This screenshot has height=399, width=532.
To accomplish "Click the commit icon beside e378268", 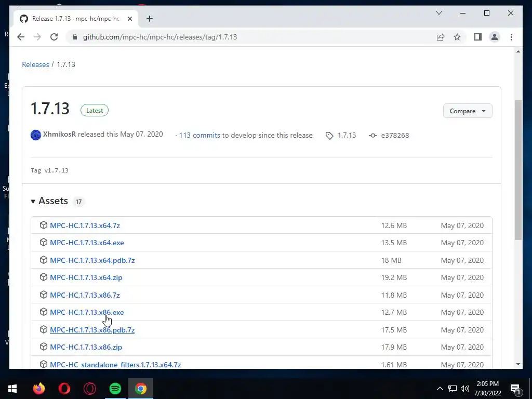I will tap(373, 136).
